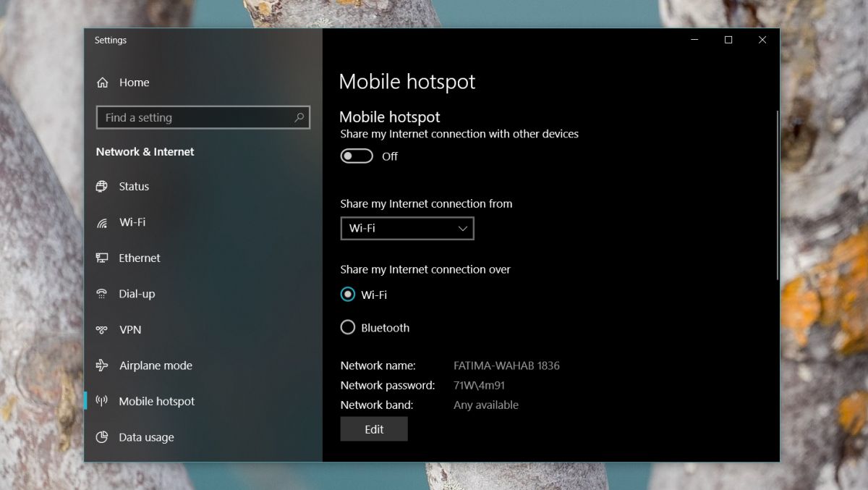Select the Bluetooth radio button
868x490 pixels.
348,328
